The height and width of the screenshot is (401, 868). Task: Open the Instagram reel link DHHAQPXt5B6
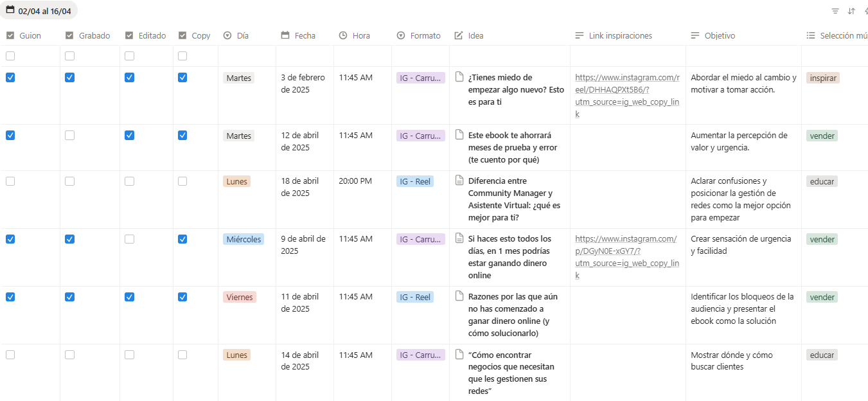[626, 89]
